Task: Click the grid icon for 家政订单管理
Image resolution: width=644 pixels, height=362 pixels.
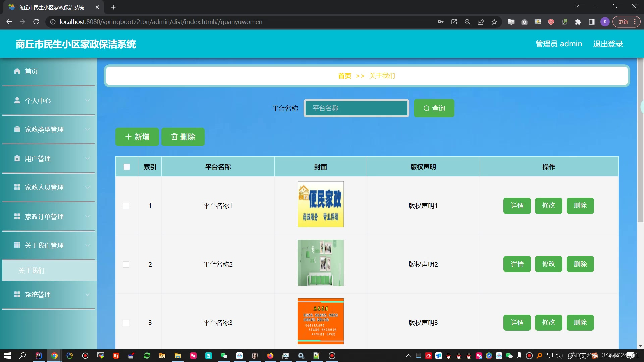Action: pos(17,216)
